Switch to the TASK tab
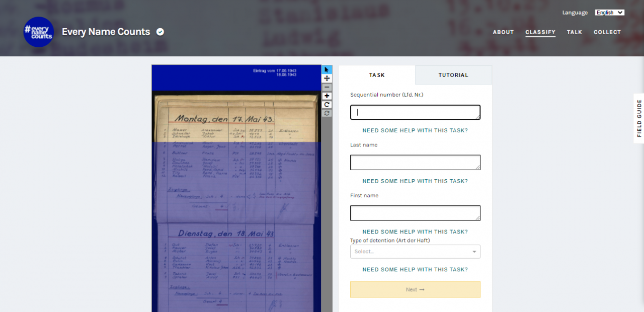The width and height of the screenshot is (644, 312). 377,75
